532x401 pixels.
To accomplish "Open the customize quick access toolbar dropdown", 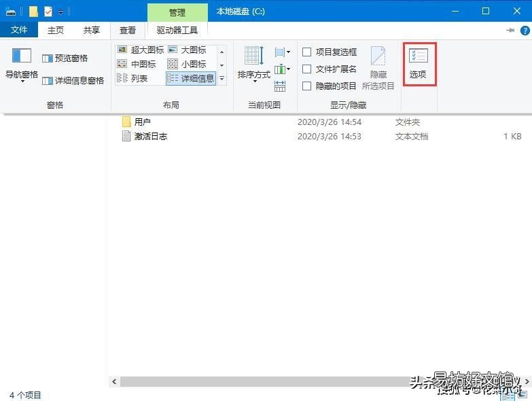I will click(x=60, y=12).
